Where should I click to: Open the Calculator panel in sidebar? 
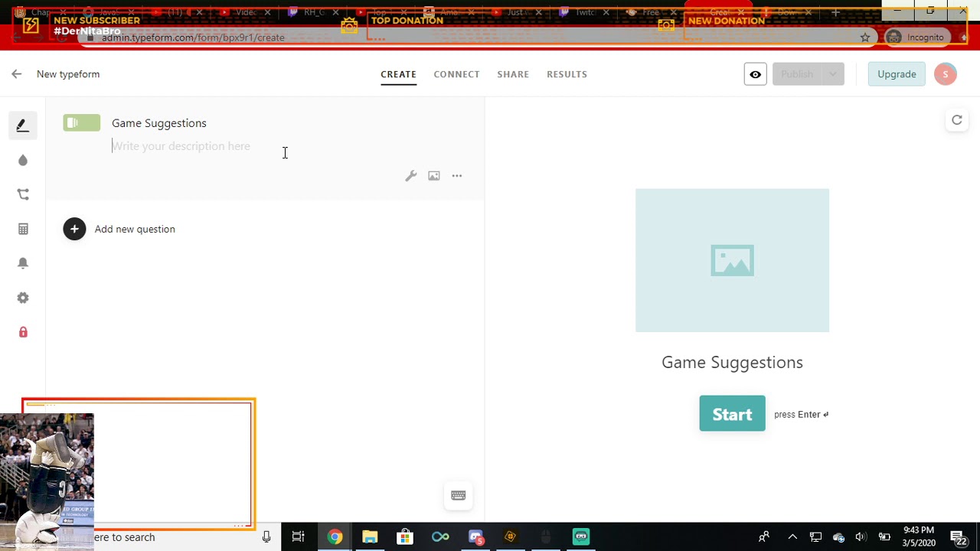(23, 229)
